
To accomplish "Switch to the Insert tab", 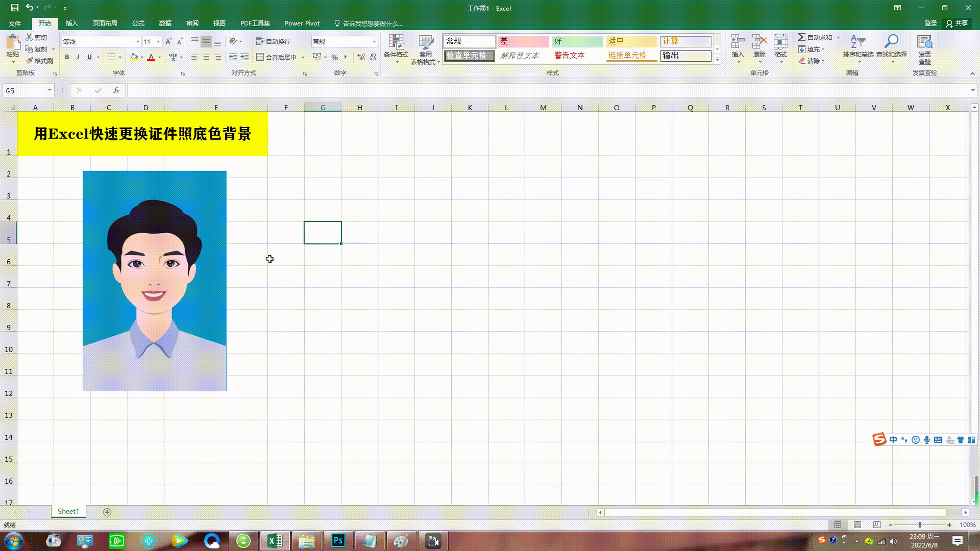I will pyautogui.click(x=71, y=23).
